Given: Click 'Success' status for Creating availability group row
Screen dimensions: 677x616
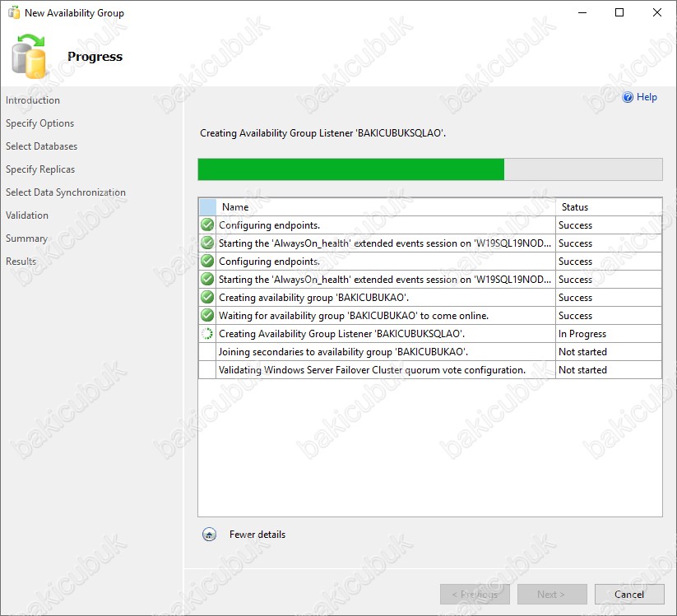Looking at the screenshot, I should [609, 298].
